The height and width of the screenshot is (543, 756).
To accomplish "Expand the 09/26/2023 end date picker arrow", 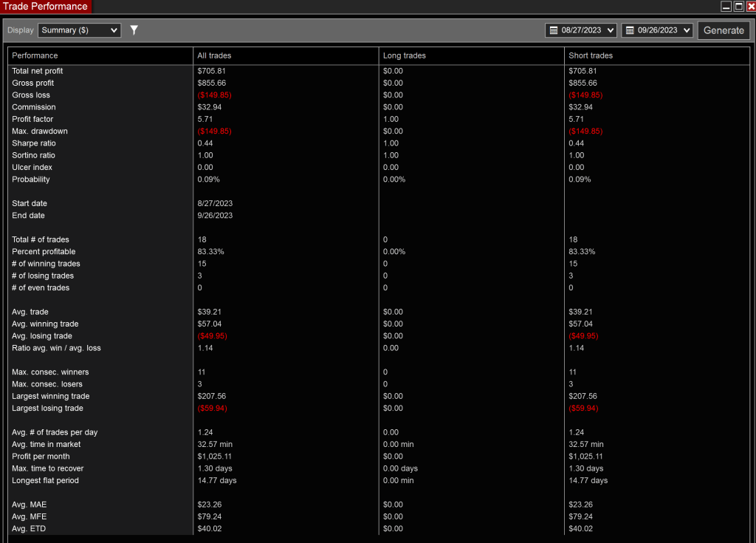I will (687, 30).
